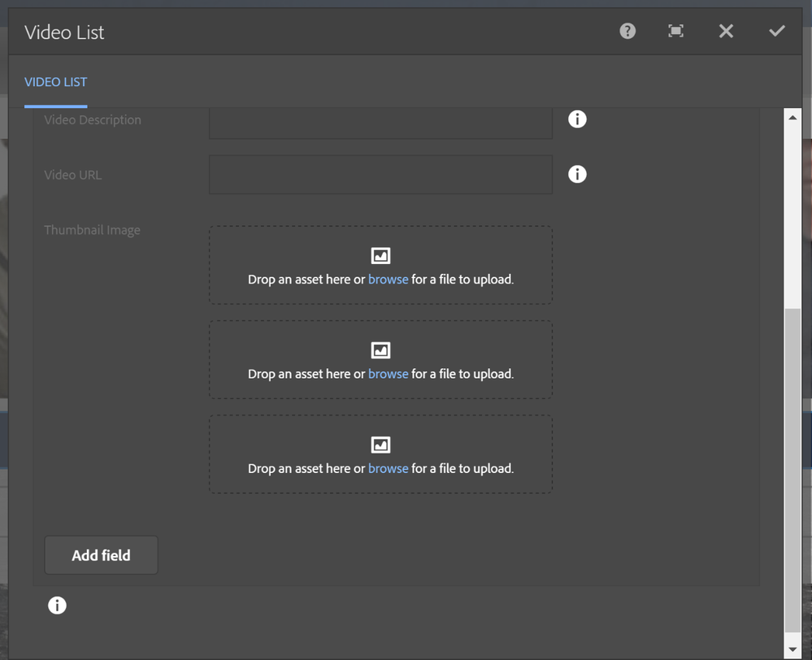Toggle fullscreen mode for the dialog
The image size is (812, 660).
coord(675,31)
